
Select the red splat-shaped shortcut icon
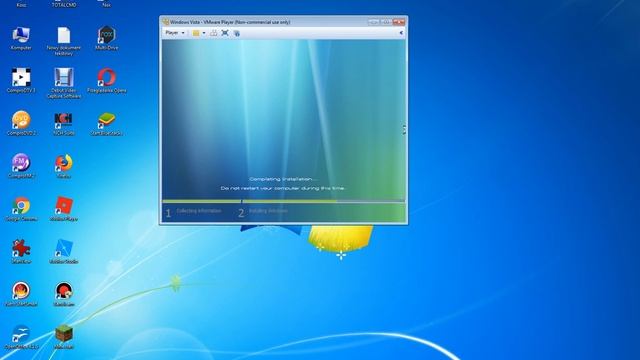(21, 251)
